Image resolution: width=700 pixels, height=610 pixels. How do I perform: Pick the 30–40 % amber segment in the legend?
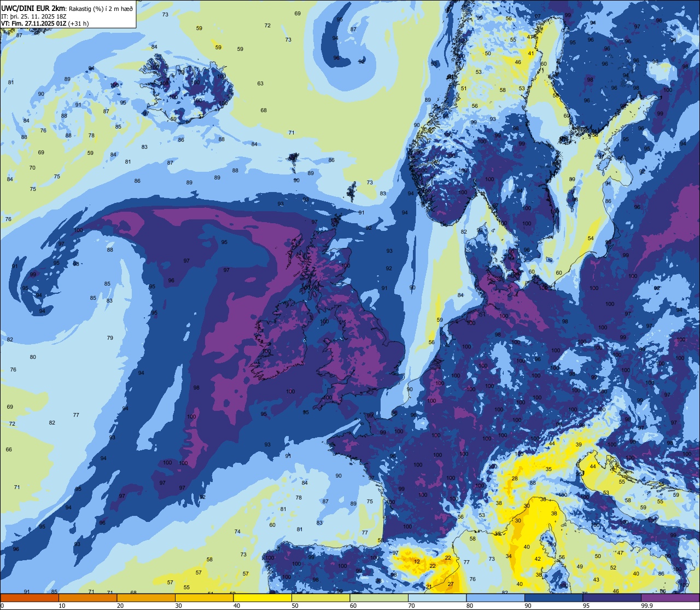[204, 597]
